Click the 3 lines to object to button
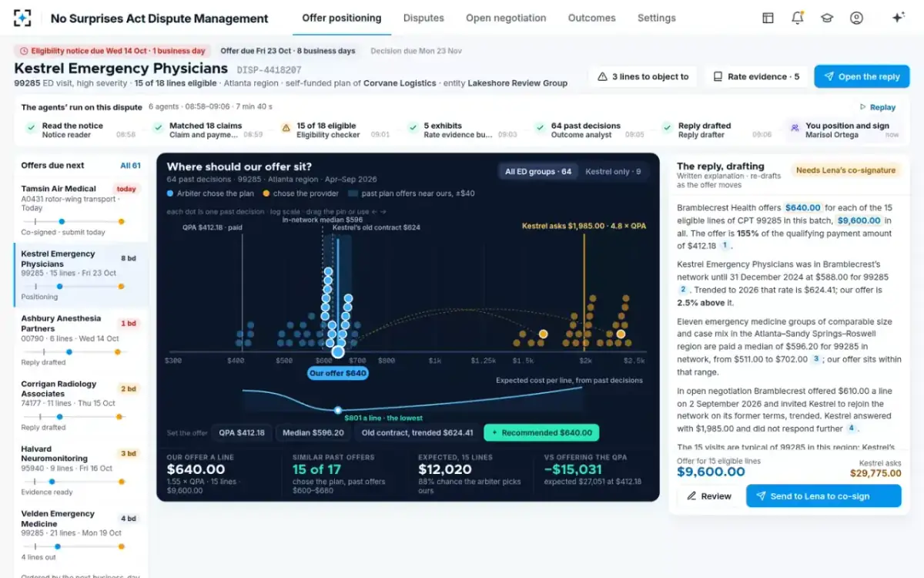 tap(643, 76)
